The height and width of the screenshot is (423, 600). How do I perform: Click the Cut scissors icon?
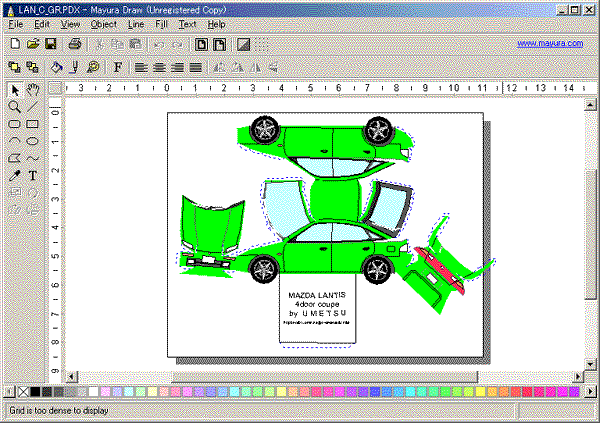click(99, 44)
